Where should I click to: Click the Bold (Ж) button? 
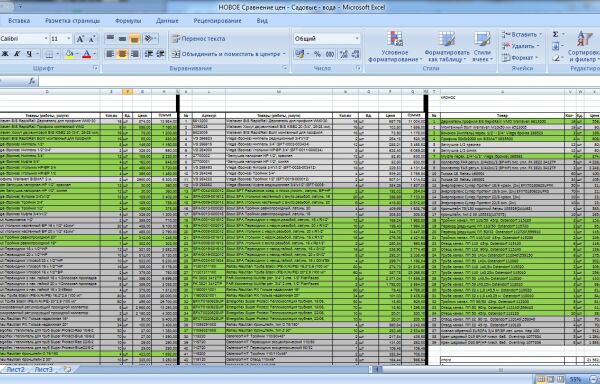point(5,54)
